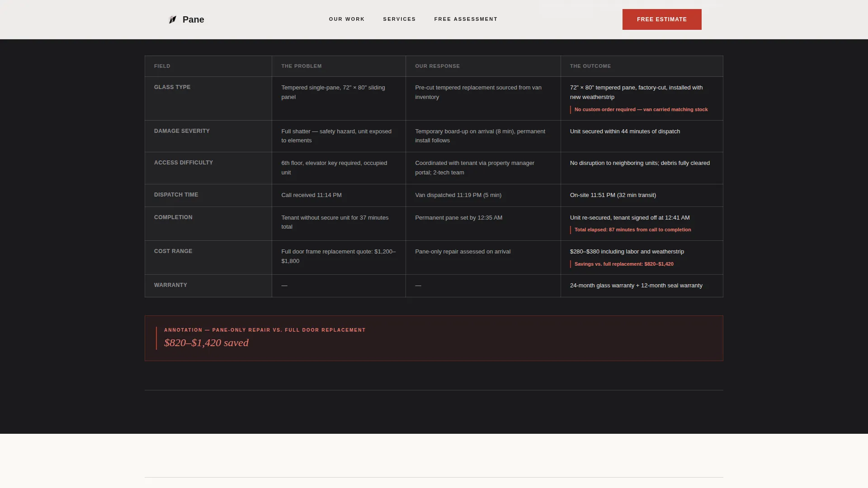The width and height of the screenshot is (868, 488).
Task: Click the Access Difficulty row label
Action: tap(184, 163)
